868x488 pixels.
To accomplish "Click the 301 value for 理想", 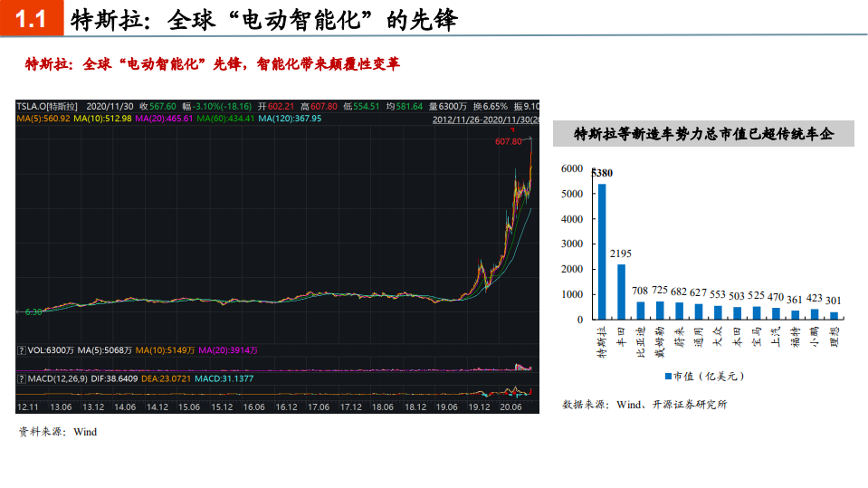I will pyautogui.click(x=833, y=301).
